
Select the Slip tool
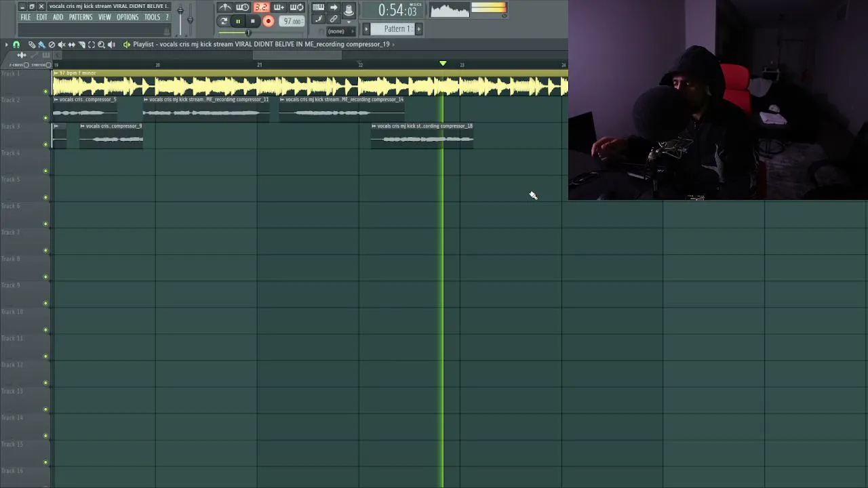71,45
